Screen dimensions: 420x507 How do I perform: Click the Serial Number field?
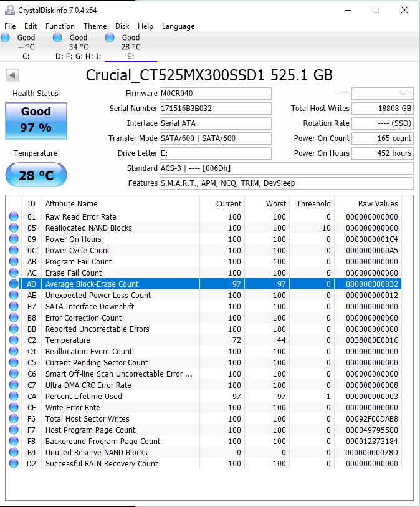coord(216,109)
